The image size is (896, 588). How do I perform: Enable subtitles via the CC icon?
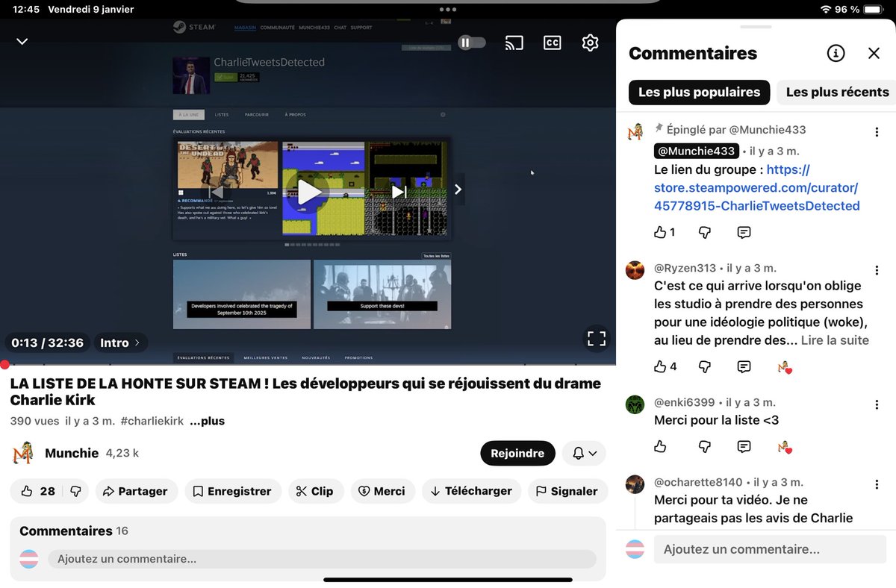pyautogui.click(x=552, y=43)
